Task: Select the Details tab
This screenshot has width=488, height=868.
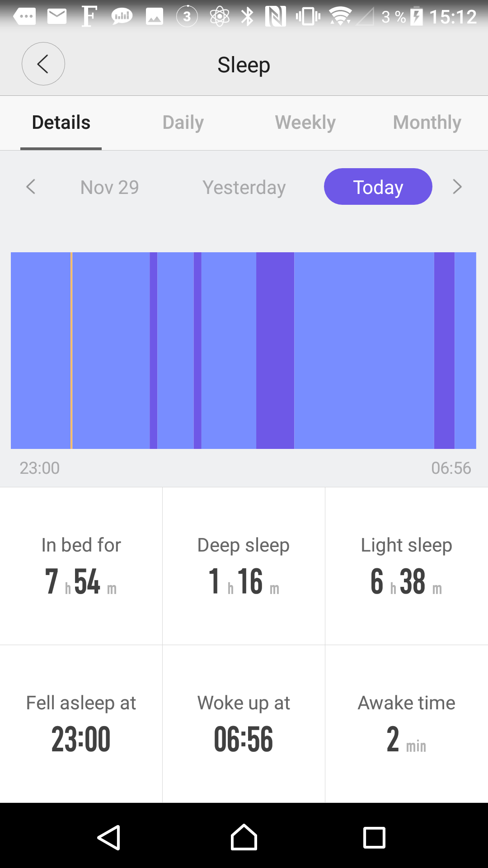Action: (x=61, y=123)
